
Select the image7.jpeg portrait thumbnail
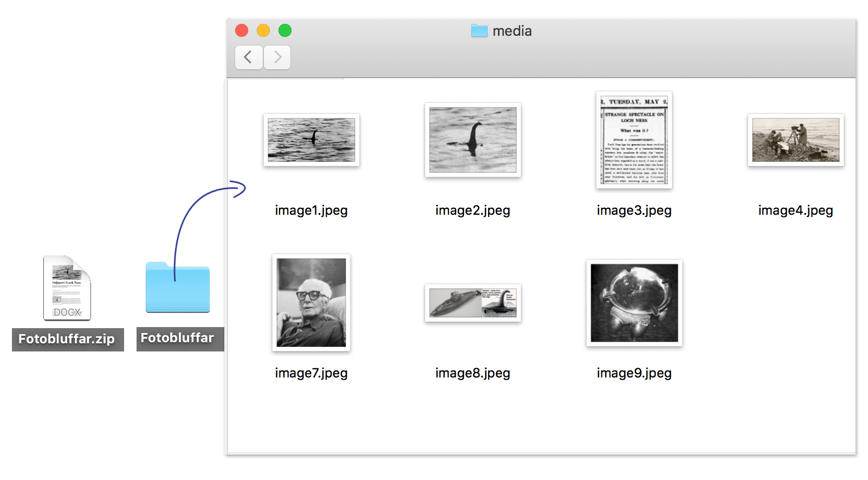pos(311,303)
